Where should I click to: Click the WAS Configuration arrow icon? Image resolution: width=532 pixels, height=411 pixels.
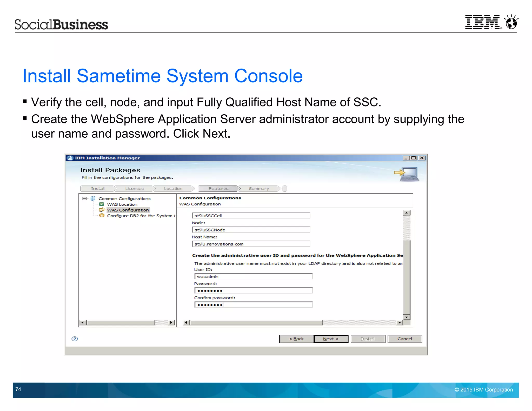pyautogui.click(x=102, y=210)
